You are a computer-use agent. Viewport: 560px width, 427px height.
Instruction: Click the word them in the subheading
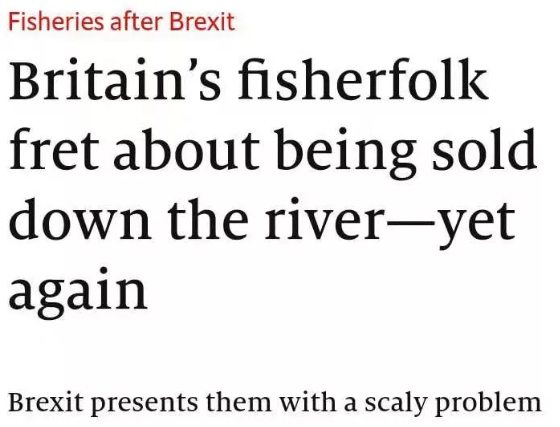coord(239,402)
